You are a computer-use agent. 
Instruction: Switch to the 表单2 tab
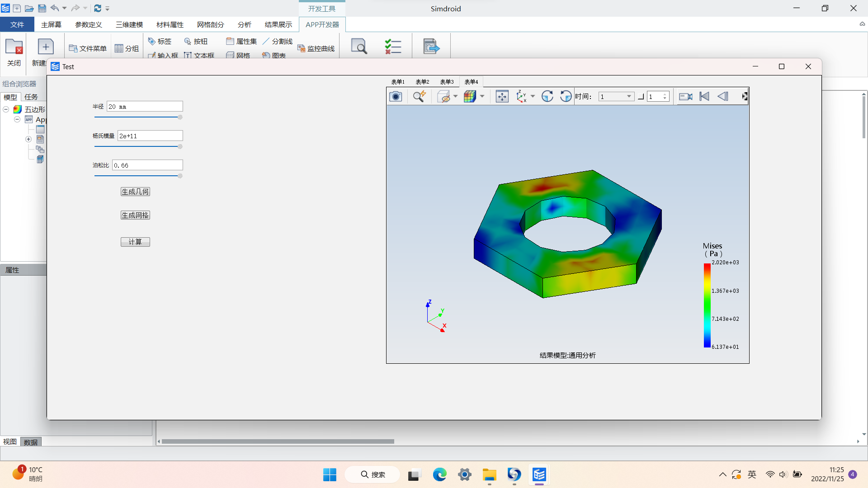422,82
